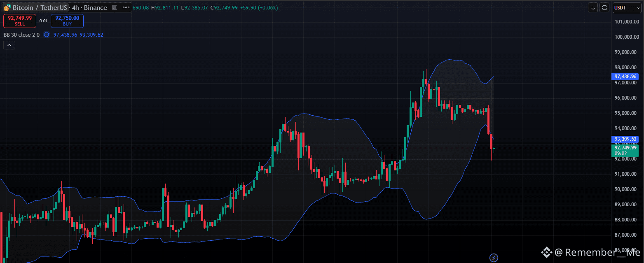
Task: Click the Bitcoin coin logo in legend
Action: (7, 7)
